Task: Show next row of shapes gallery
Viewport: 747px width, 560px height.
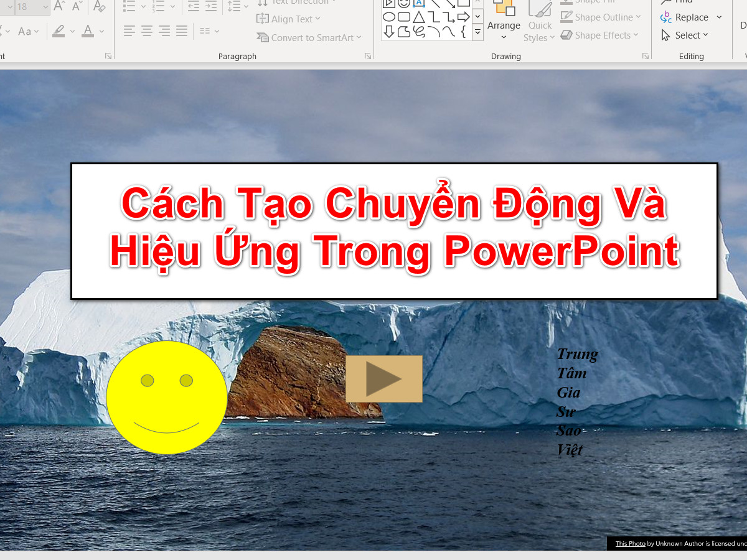Action: 477,16
